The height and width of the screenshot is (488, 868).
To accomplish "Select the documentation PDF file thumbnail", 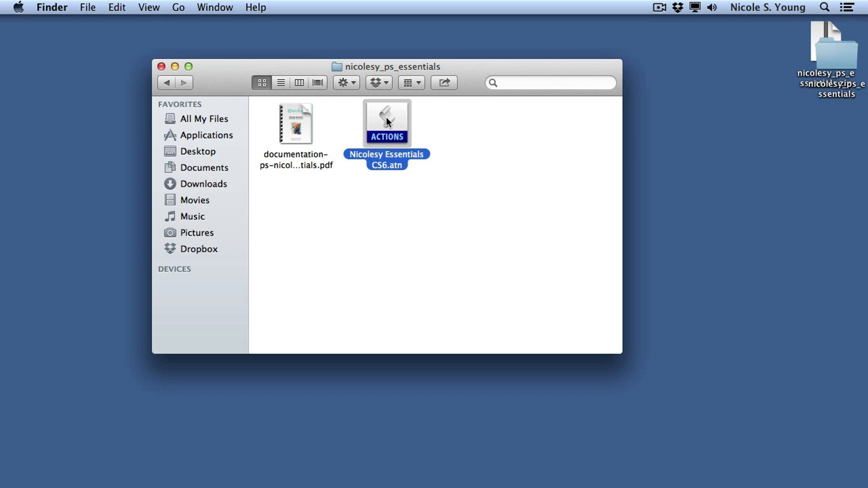I will click(296, 123).
